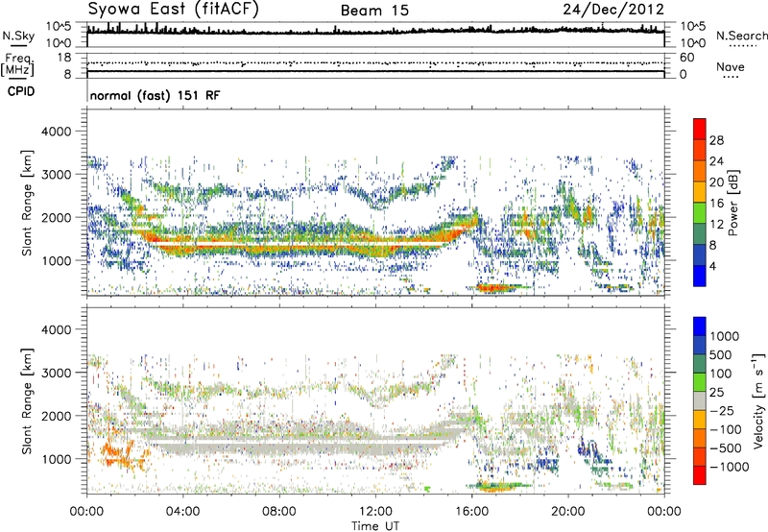Image resolution: width=768 pixels, height=532 pixels.
Task: Click the '20:00' time axis tick
Action: point(568,512)
